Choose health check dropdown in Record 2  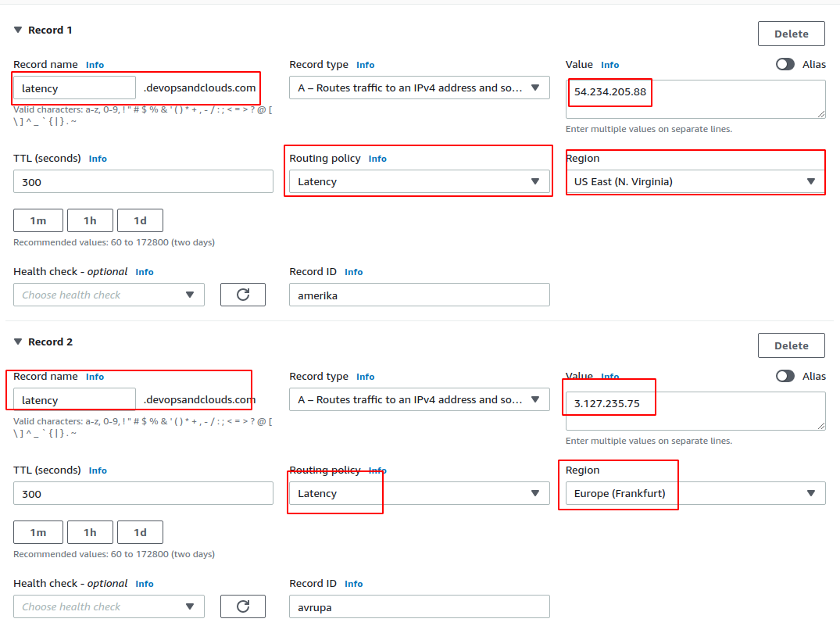(109, 606)
